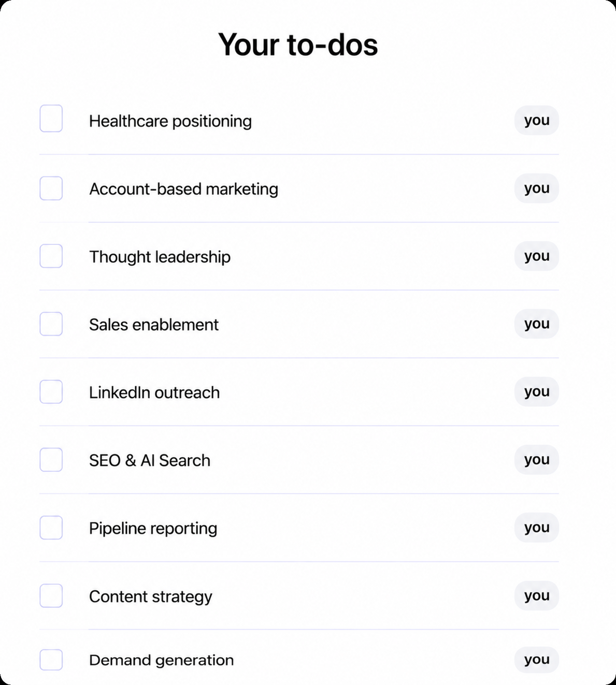The image size is (616, 685).
Task: Toggle the Sales enablement checkbox
Action: point(51,324)
